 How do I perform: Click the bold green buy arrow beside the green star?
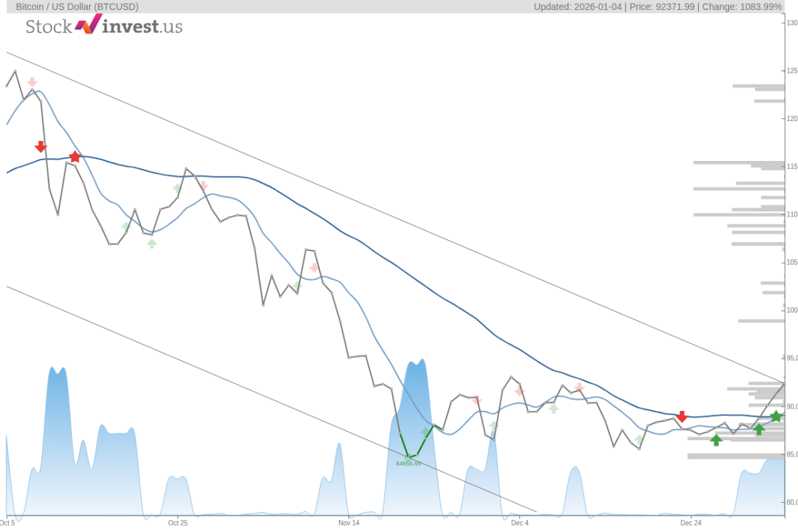[x=759, y=429]
